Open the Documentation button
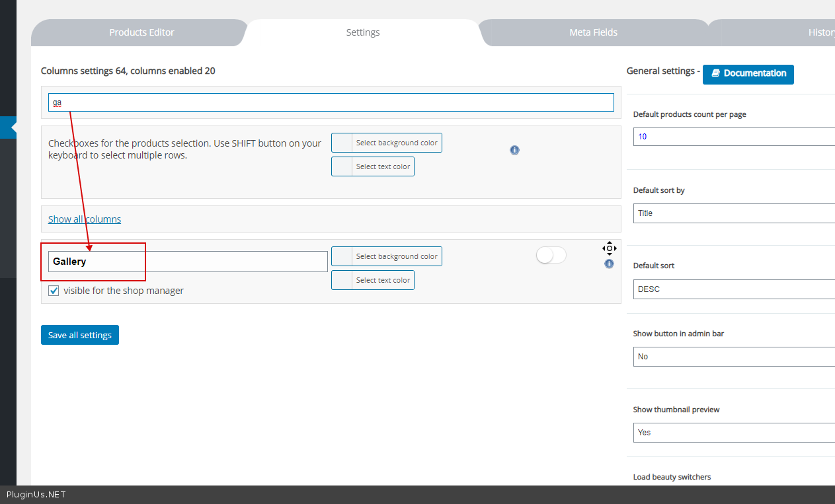835x504 pixels. [x=748, y=73]
